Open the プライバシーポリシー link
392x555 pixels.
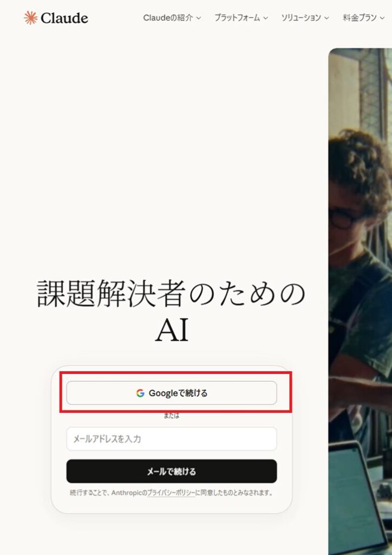click(x=171, y=493)
